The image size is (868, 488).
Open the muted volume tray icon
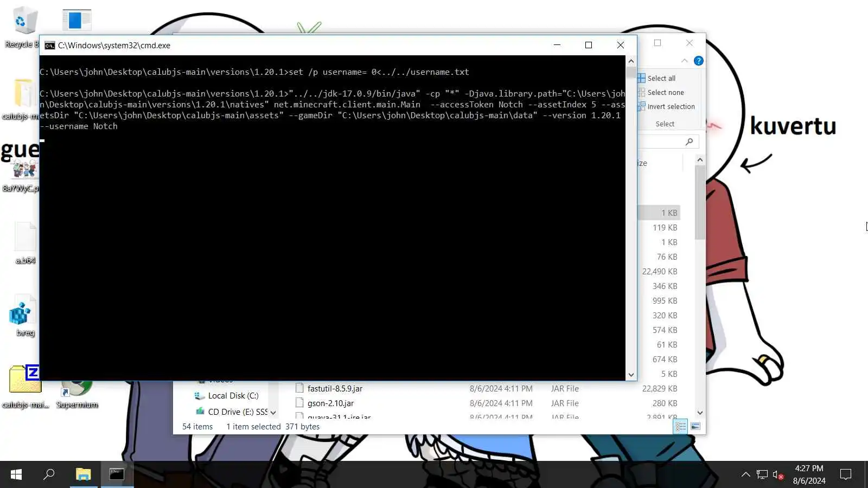(x=778, y=474)
